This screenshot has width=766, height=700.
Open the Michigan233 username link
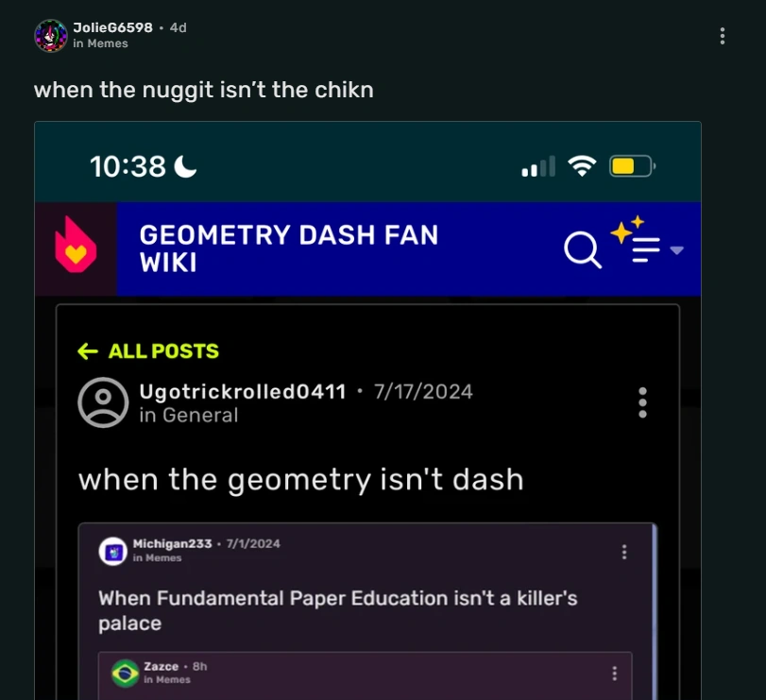pyautogui.click(x=173, y=544)
